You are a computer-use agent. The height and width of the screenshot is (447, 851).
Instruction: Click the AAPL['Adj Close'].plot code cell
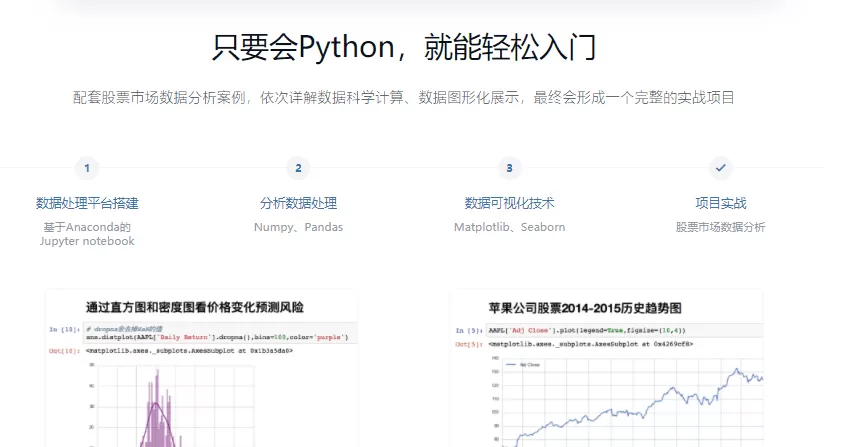pos(625,330)
